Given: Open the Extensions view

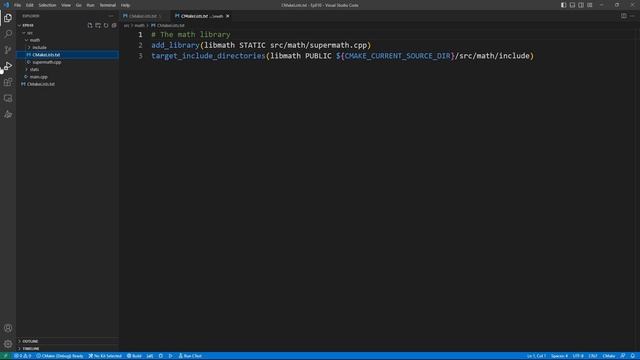Looking at the screenshot, I should pos(8,82).
